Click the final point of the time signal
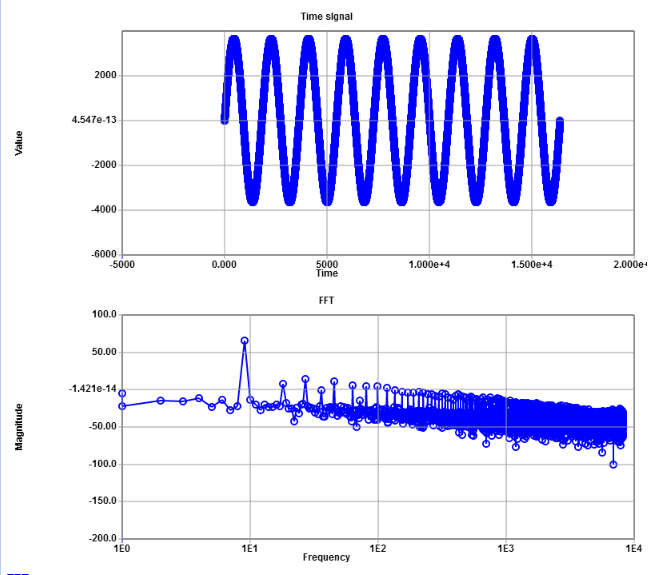The height and width of the screenshot is (575, 659). 560,121
